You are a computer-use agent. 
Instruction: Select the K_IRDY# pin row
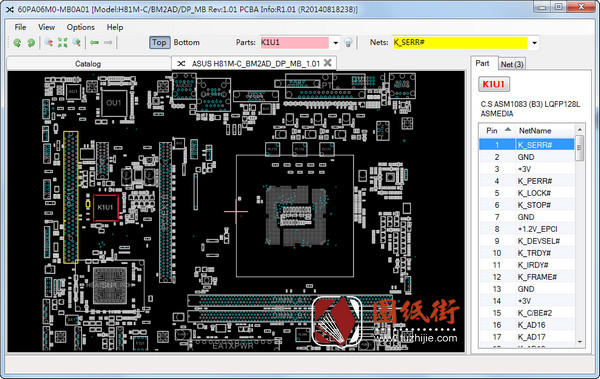(527, 265)
